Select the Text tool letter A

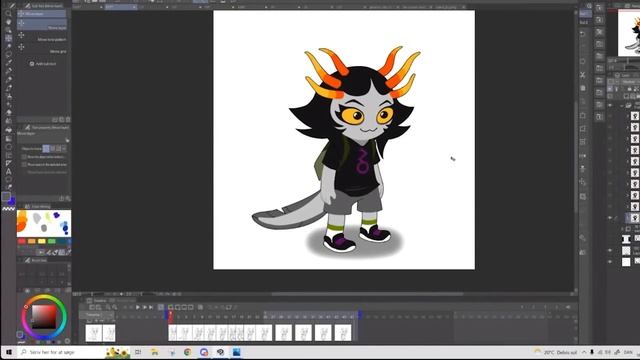pyautogui.click(x=8, y=171)
